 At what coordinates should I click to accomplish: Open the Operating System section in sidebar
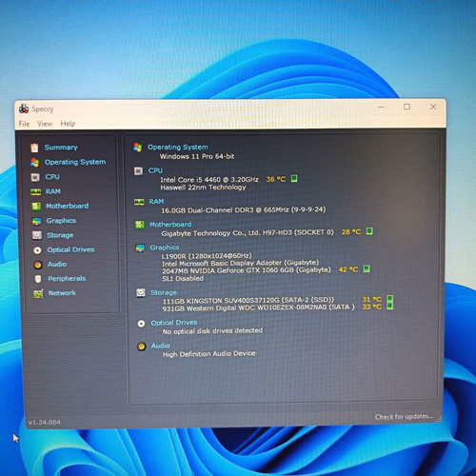pyautogui.click(x=75, y=162)
